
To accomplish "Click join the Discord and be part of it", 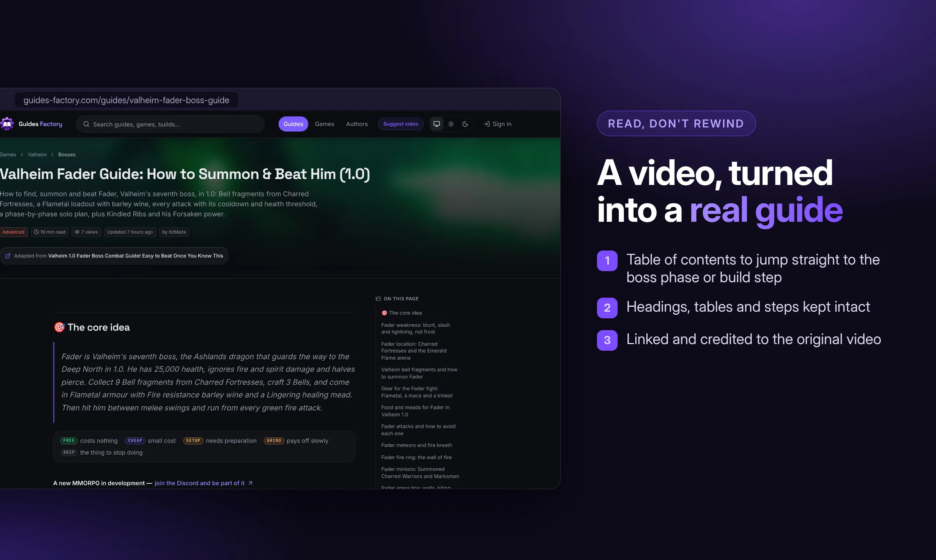I will 200,483.
